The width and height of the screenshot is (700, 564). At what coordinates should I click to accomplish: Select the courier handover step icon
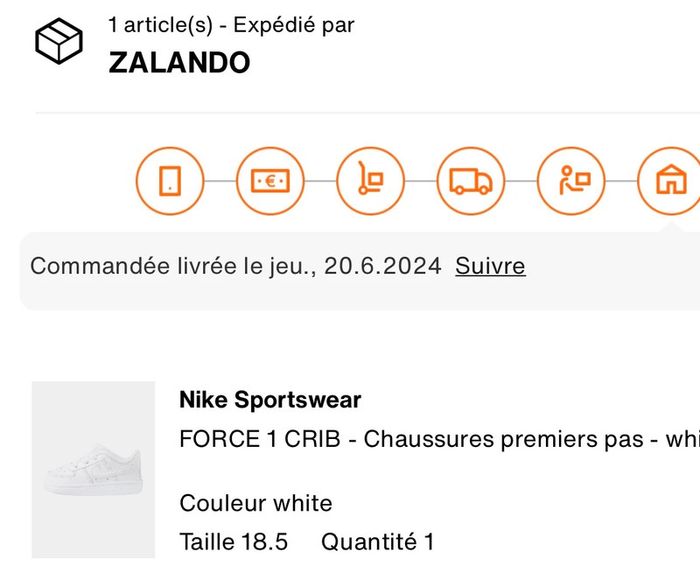point(571,181)
